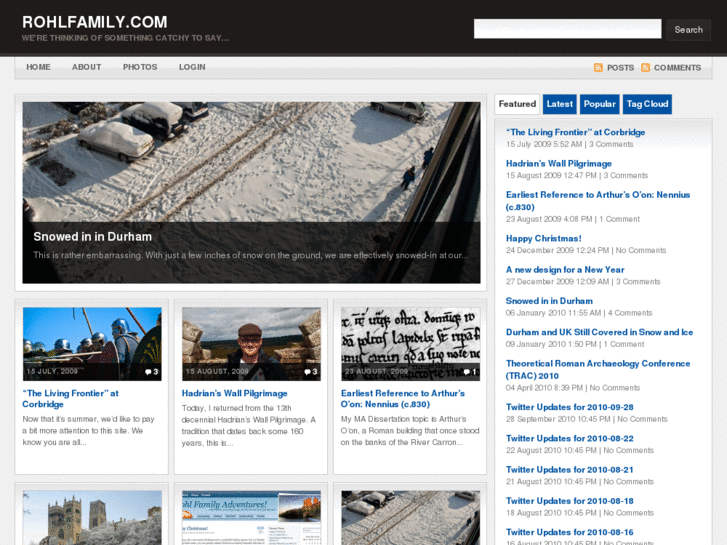Open the manuscript thumbnail dated 23 August 2009
Screen dimensions: 727x545
[410, 344]
